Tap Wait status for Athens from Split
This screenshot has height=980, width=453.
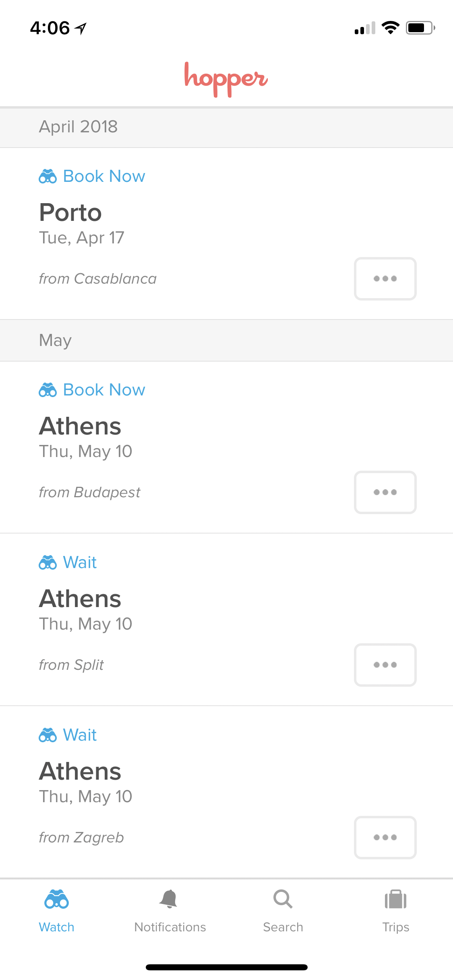pyautogui.click(x=80, y=562)
